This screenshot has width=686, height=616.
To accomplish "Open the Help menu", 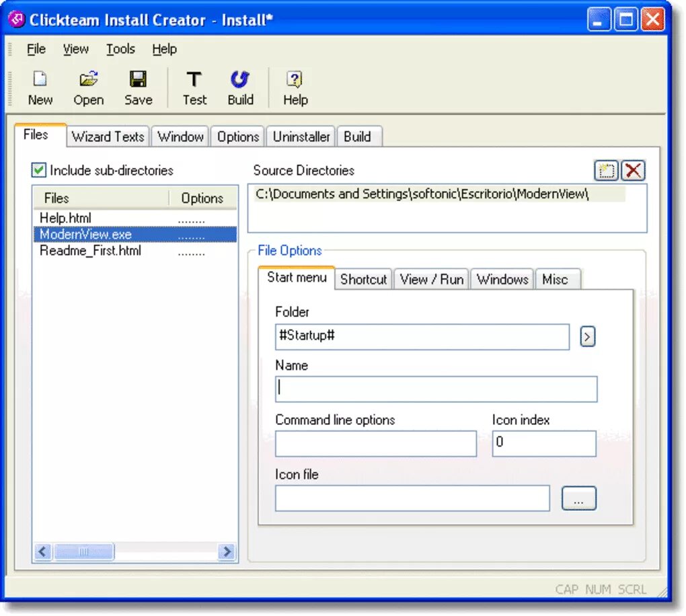I will (165, 49).
